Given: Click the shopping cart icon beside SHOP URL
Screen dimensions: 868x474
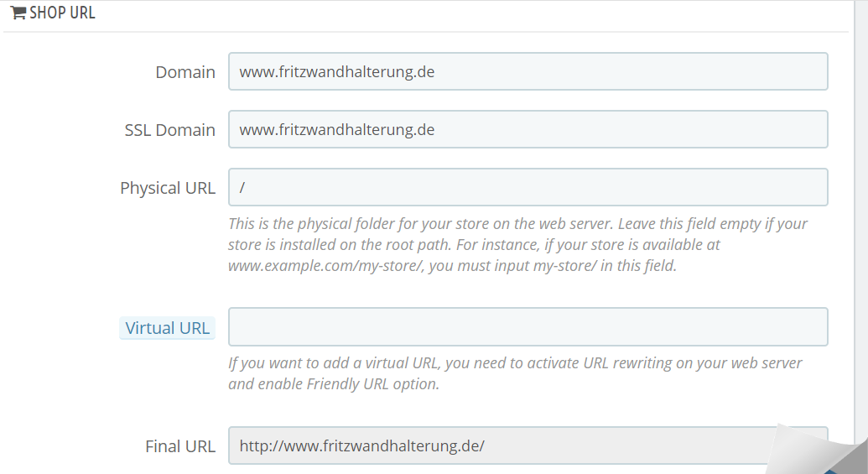Looking at the screenshot, I should 18,13.
